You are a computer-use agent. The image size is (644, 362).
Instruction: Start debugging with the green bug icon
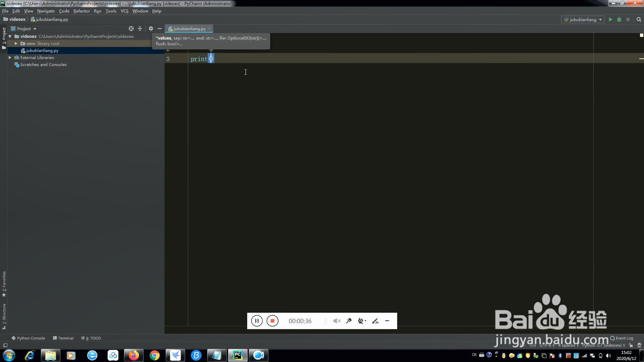click(619, 19)
